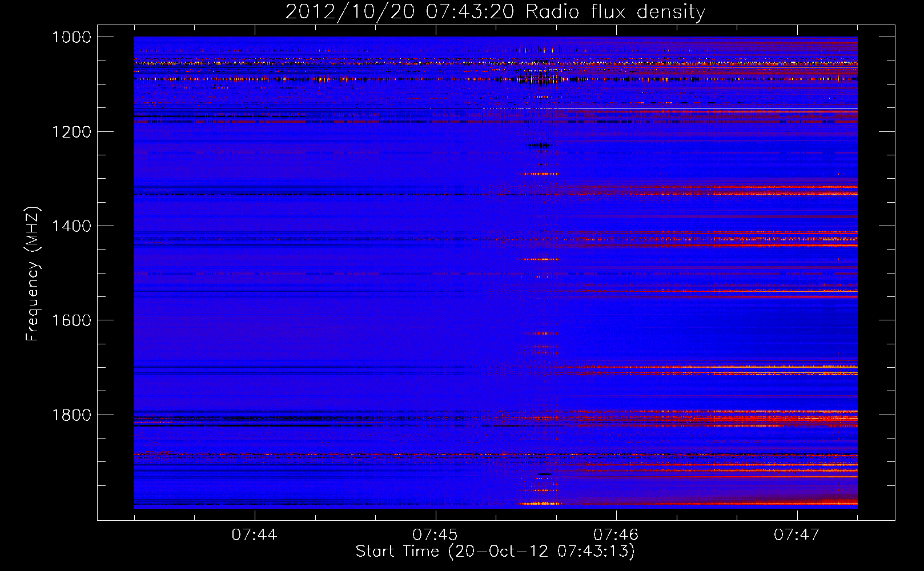Click the 07:46 time tick label
Image resolution: width=924 pixels, height=571 pixels.
click(x=616, y=535)
